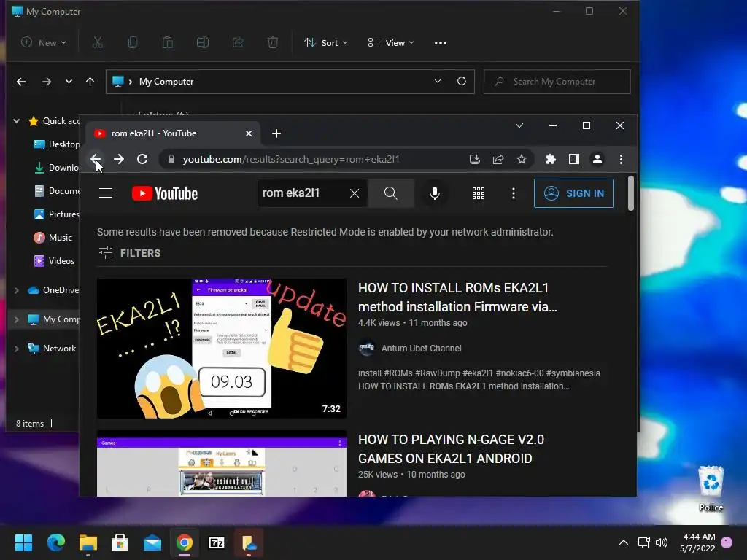Click the Chrome profile avatar icon

point(597,159)
